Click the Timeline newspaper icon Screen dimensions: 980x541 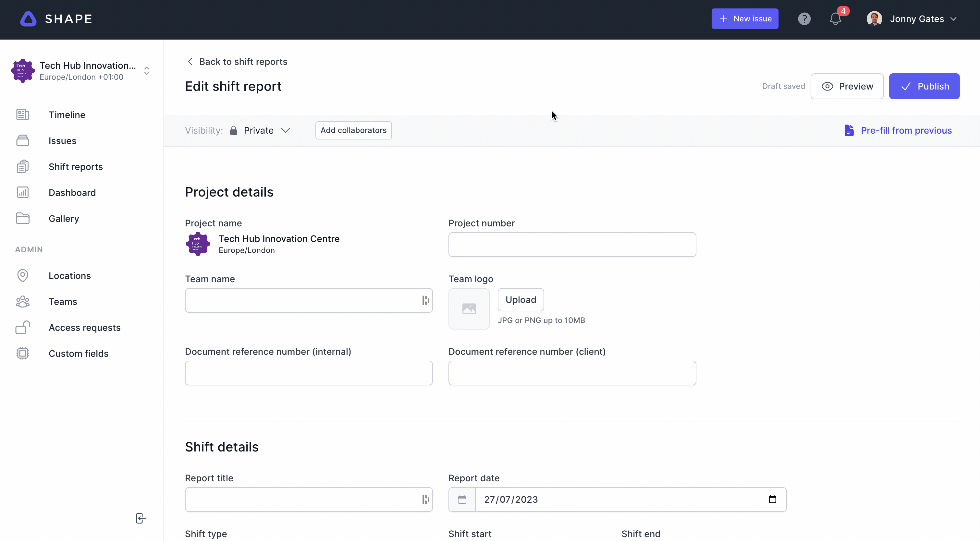tap(22, 115)
